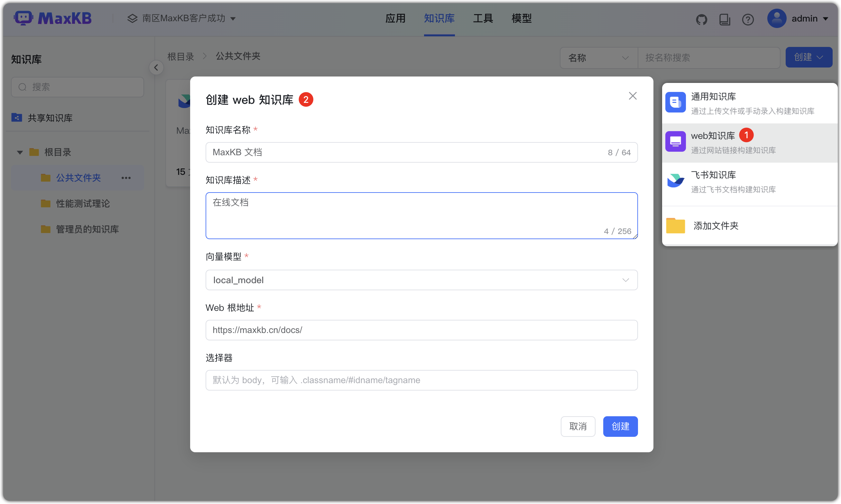Switch to the 知识库 tab
This screenshot has height=504, width=841.
click(439, 18)
